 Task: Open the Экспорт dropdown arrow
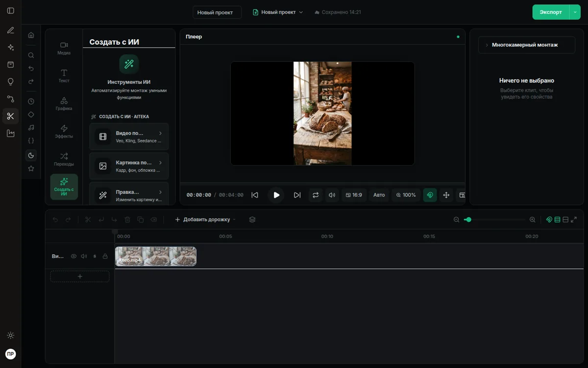575,12
